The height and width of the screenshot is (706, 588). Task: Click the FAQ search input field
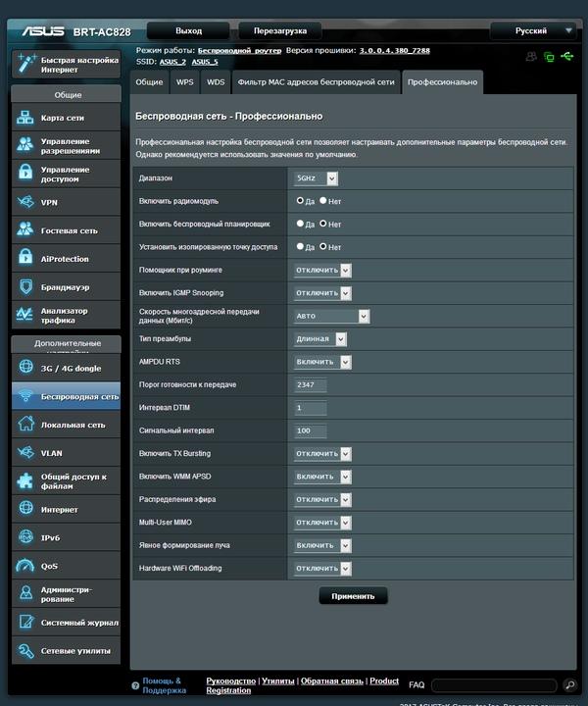495,685
